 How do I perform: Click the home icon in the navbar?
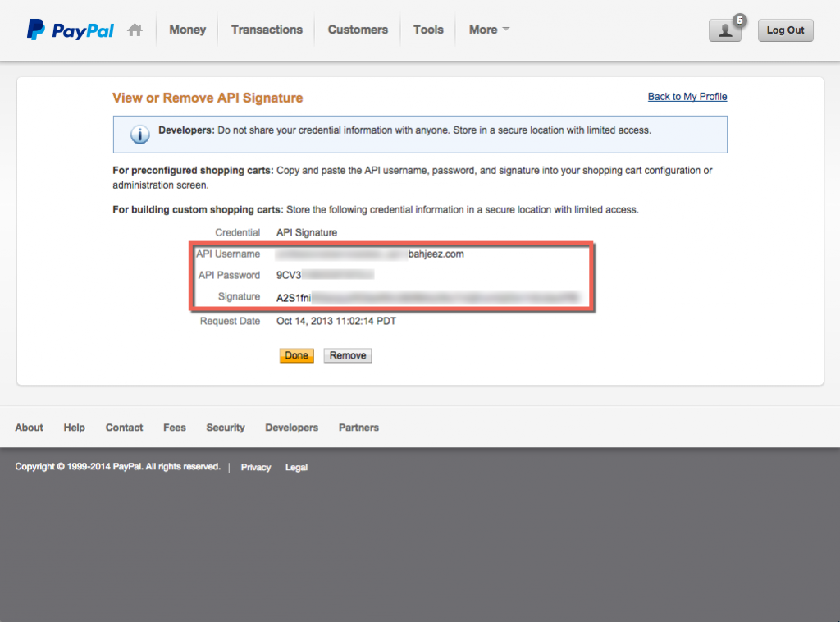coord(135,29)
